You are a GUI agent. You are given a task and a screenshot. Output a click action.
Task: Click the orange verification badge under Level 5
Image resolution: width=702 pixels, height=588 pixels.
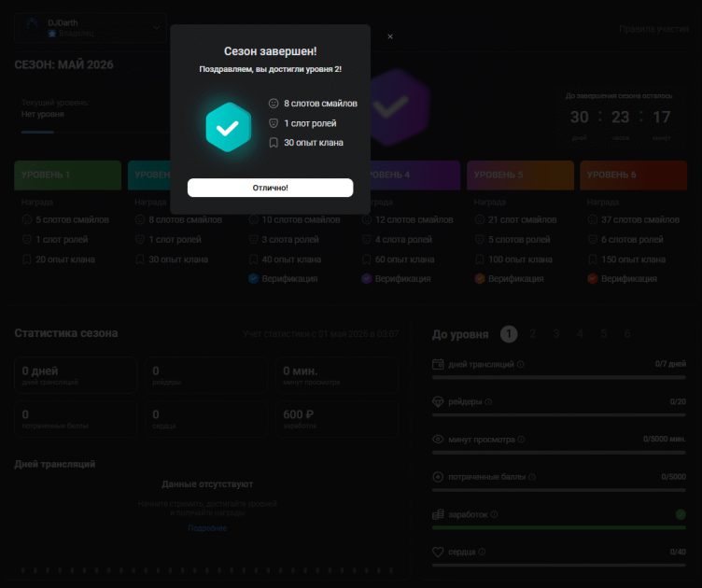(x=480, y=279)
